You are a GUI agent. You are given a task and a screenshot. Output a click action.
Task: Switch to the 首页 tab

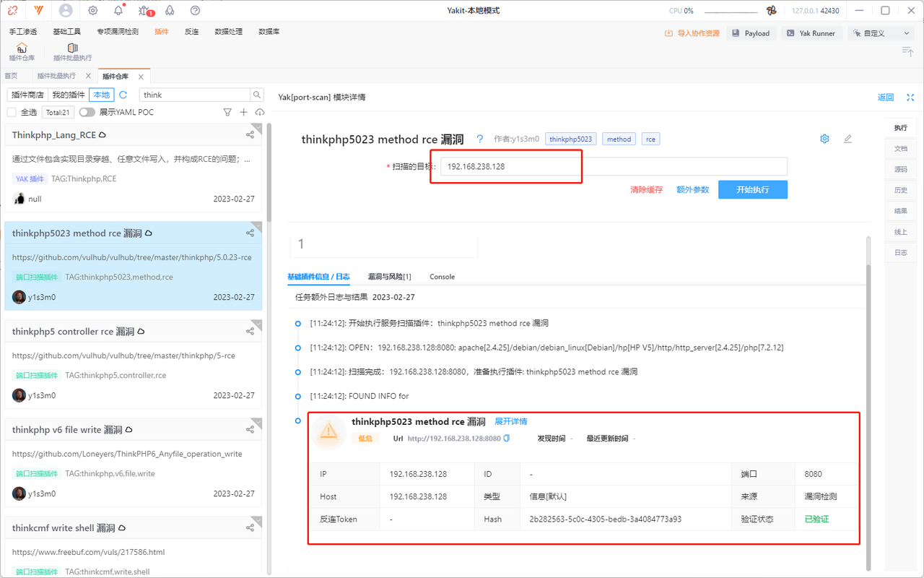click(11, 76)
